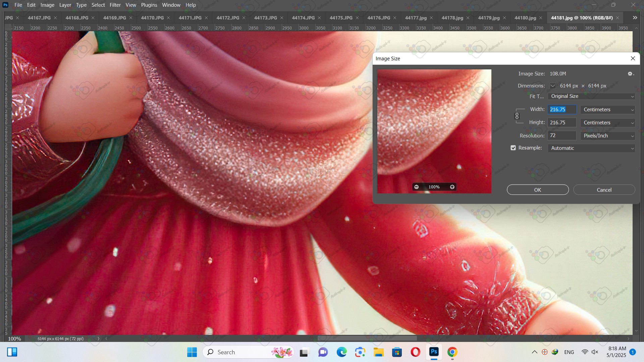Confirm Image Size with OK
Screen dimensions: 644x362
click(538, 190)
